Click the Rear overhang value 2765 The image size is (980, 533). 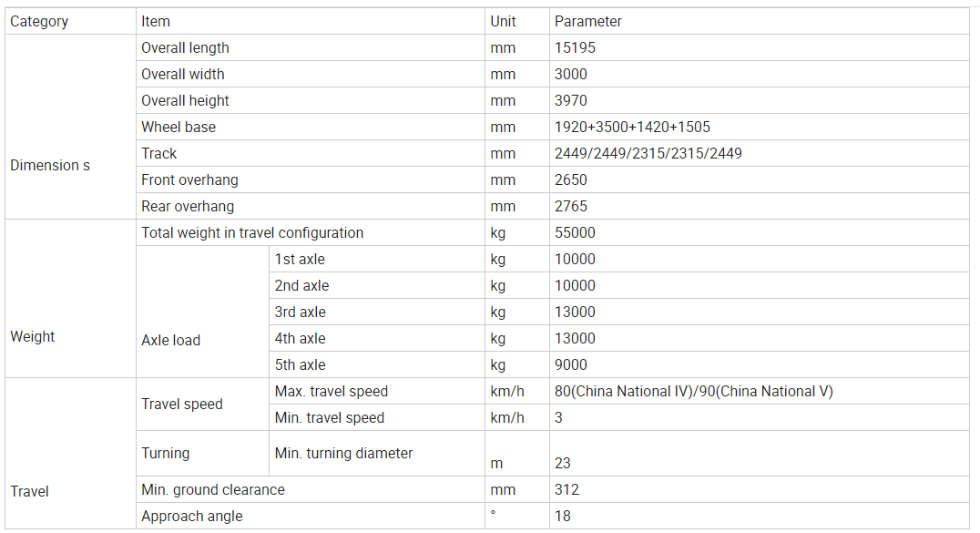tap(571, 206)
